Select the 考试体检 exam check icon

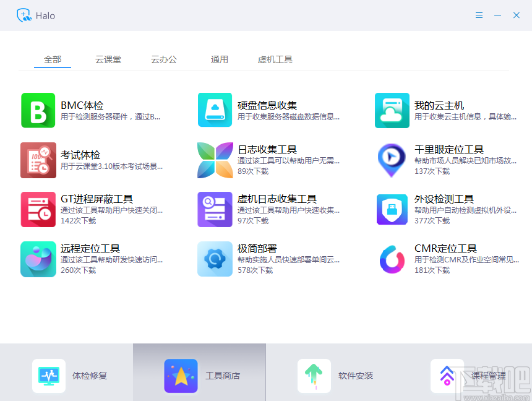[38, 160]
